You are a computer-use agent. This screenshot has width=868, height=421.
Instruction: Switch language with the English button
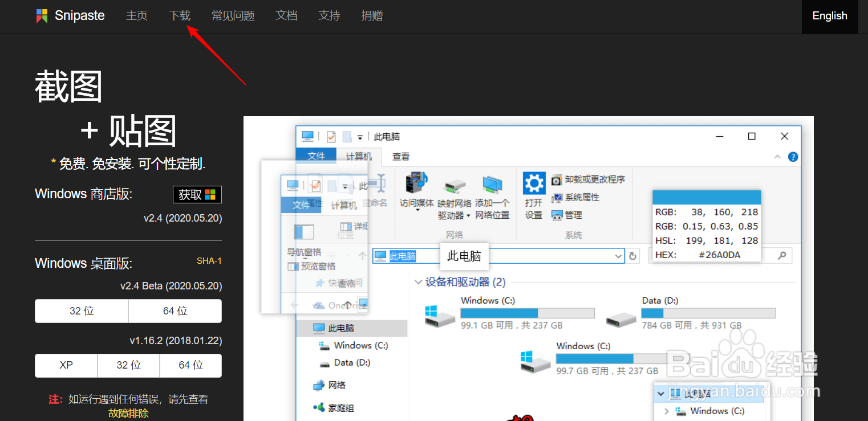830,16
